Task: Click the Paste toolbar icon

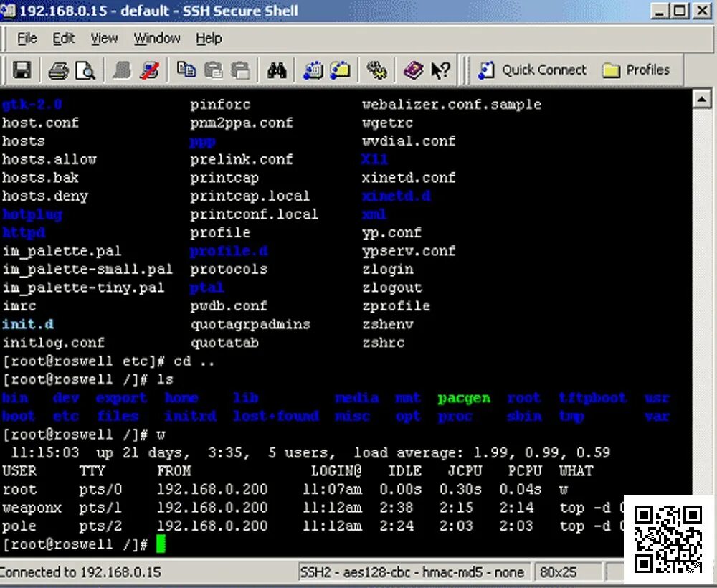Action: pos(213,70)
